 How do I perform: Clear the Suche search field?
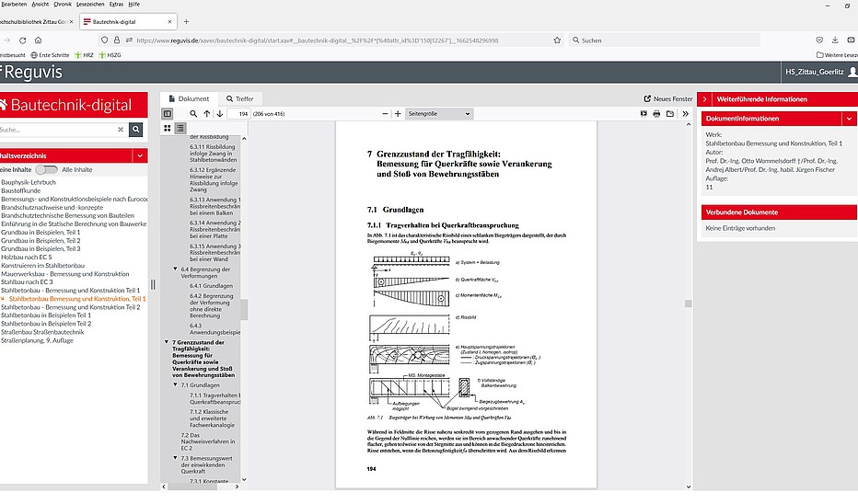[121, 130]
